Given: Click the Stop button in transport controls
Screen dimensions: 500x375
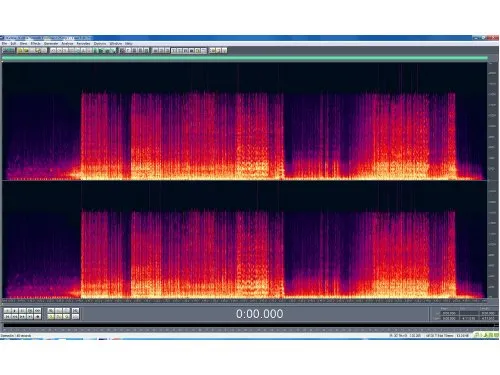Looking at the screenshot, I should (x=7, y=311).
